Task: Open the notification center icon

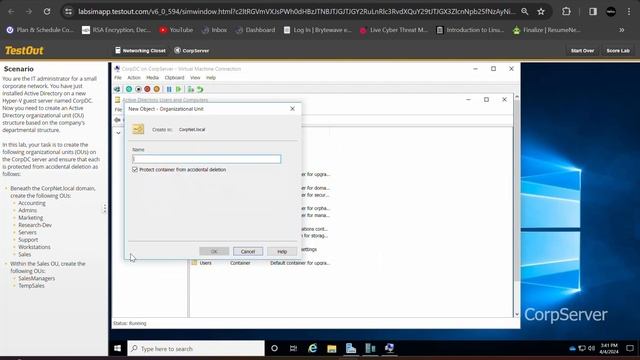Action: point(630,348)
